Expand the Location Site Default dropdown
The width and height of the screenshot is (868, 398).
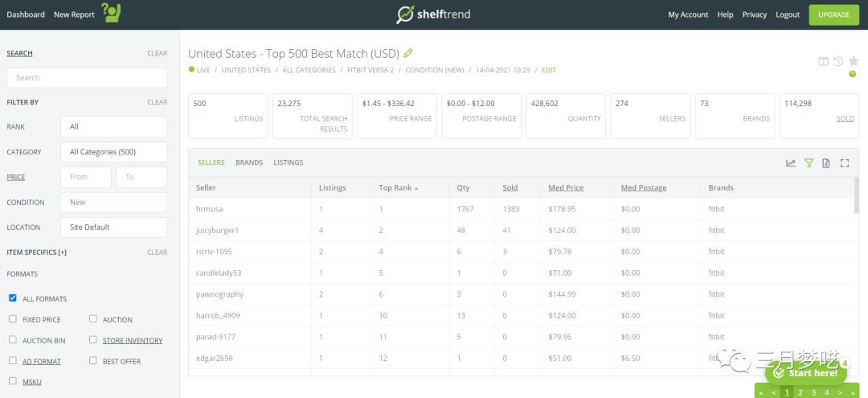113,228
